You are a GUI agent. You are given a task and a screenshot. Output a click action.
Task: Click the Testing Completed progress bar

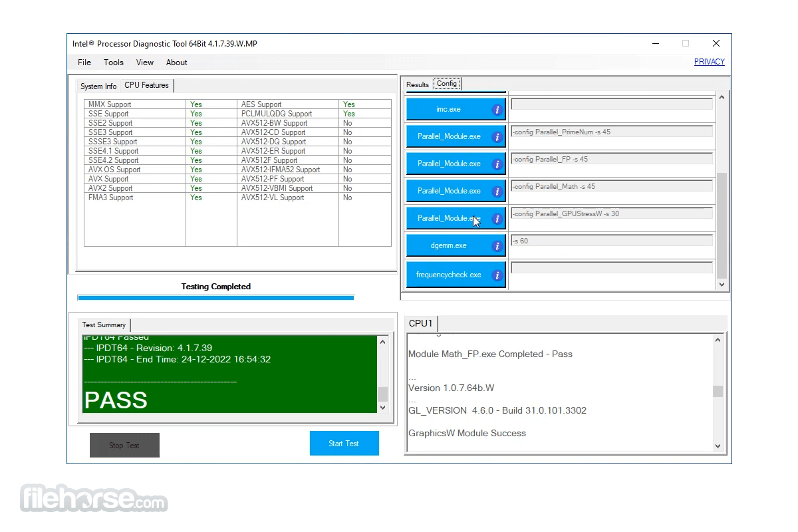(x=216, y=298)
